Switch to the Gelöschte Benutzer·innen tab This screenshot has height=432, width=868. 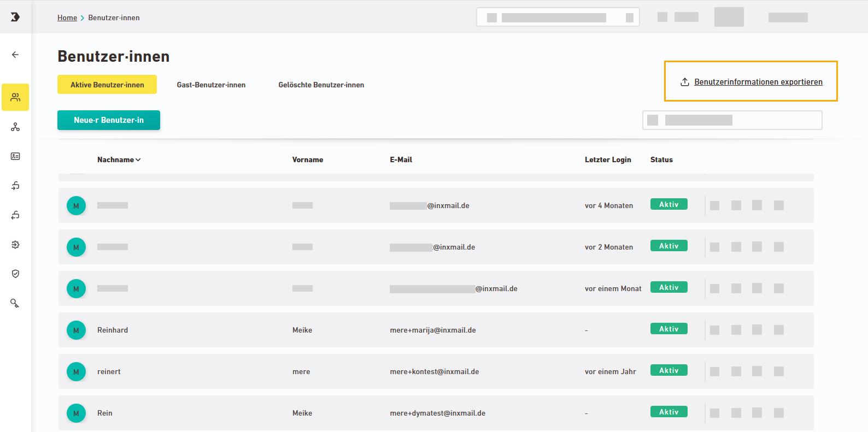[321, 85]
